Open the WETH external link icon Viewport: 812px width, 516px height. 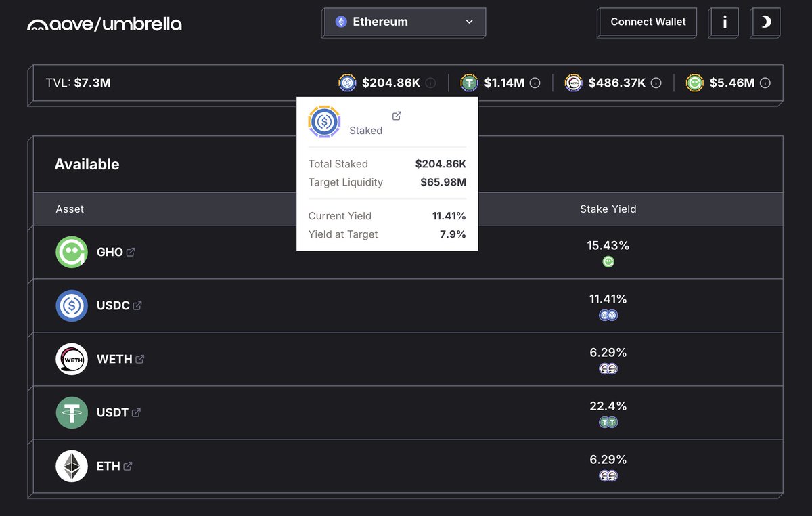(139, 359)
